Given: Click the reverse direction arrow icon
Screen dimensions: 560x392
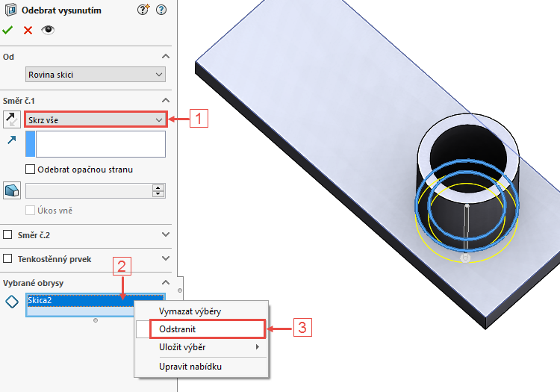Looking at the screenshot, I should coord(12,119).
